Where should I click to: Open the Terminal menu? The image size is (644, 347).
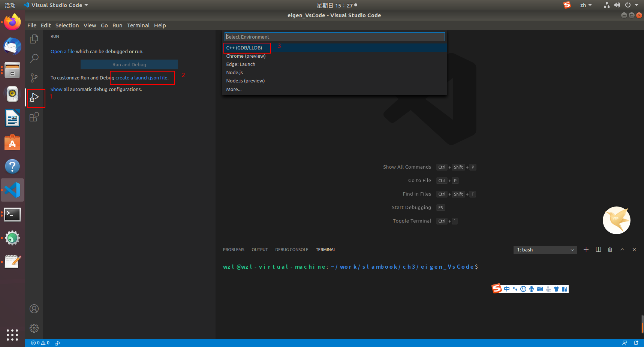(x=138, y=25)
